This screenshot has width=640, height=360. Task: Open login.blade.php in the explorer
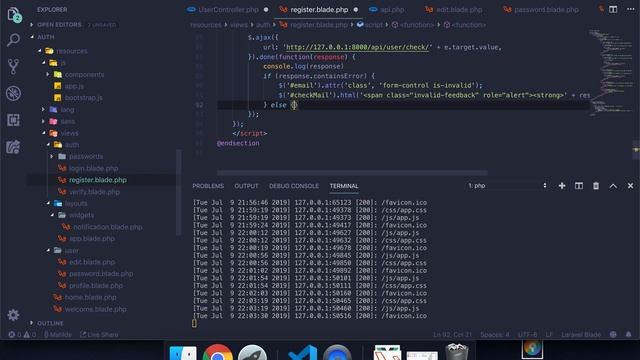[x=93, y=169]
